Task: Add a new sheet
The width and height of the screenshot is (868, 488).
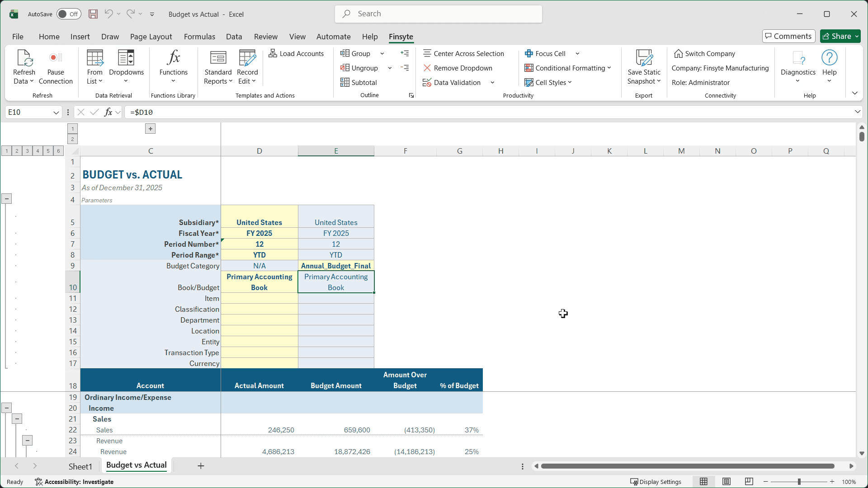Action: [201, 466]
